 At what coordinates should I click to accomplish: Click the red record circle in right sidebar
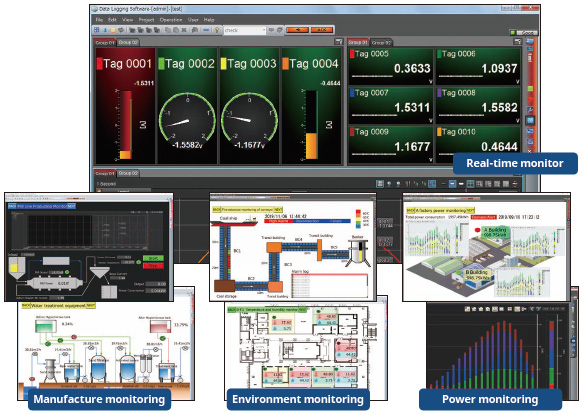pyautogui.click(x=530, y=100)
